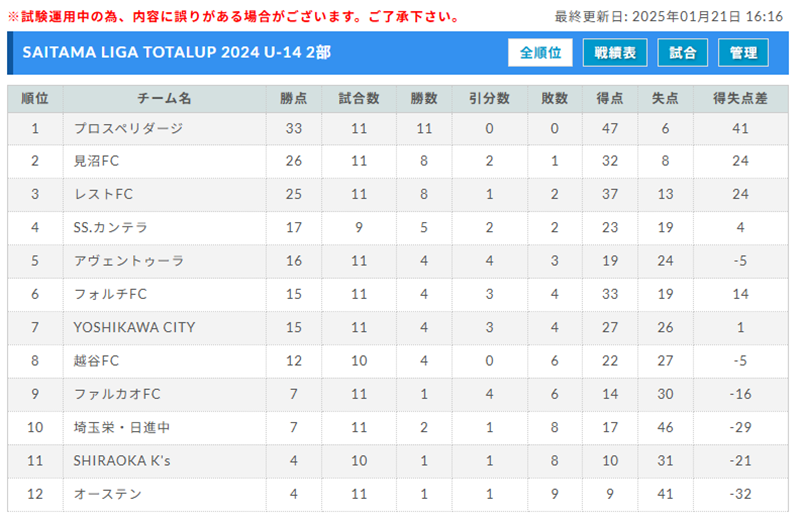Click the チーム名 column header
The height and width of the screenshot is (519, 800).
point(164,98)
